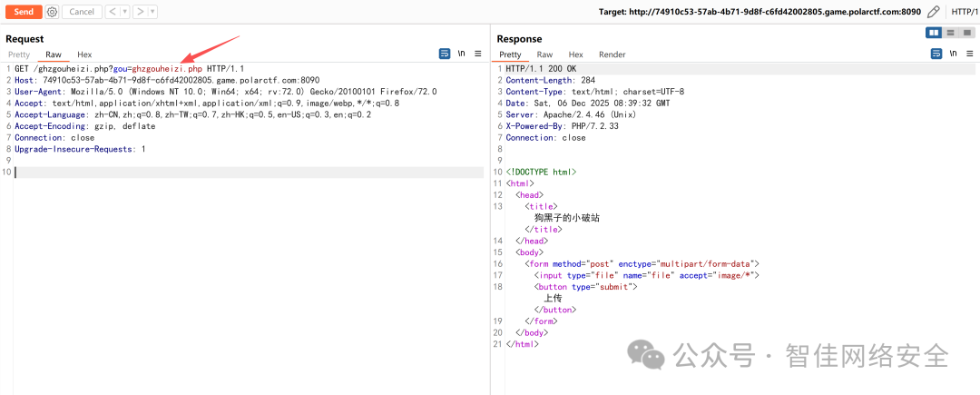Show non-printable \n characters in Response
This screenshot has height=395, width=980.
coord(953,54)
